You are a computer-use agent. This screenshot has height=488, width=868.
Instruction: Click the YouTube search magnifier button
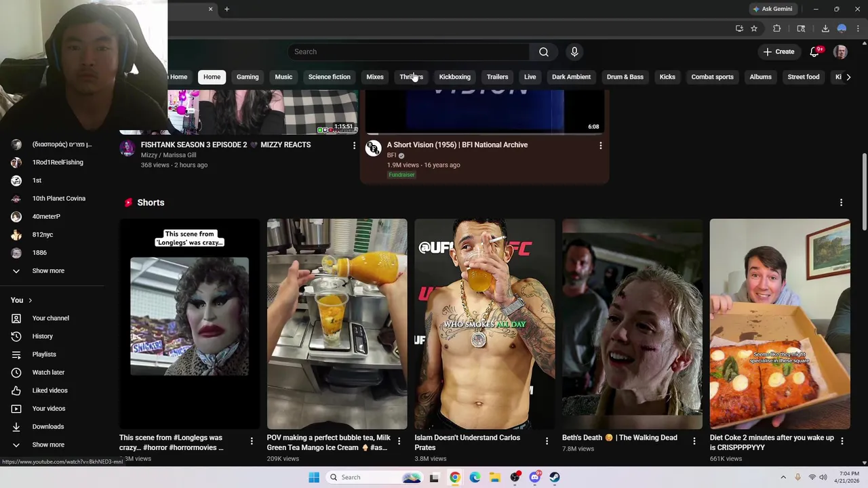[x=543, y=52]
